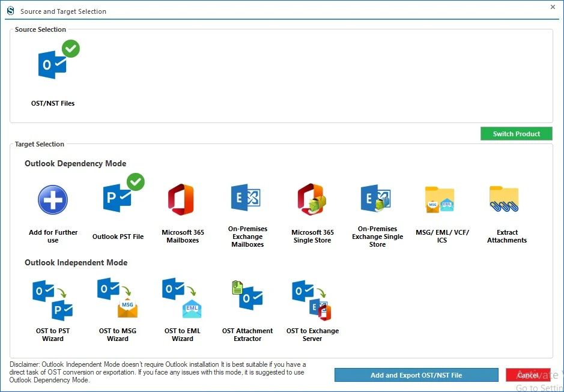Click the Add for Further use icon
The width and height of the screenshot is (564, 392).
click(53, 200)
